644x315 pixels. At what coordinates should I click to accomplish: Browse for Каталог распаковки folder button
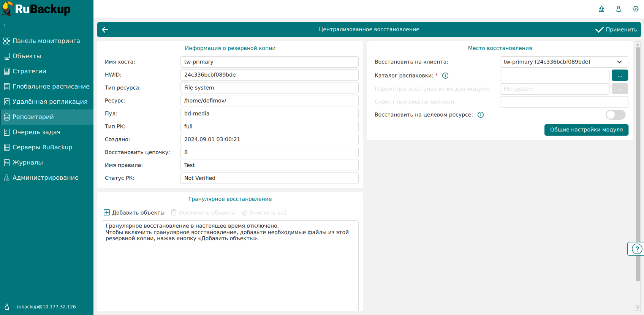(620, 76)
